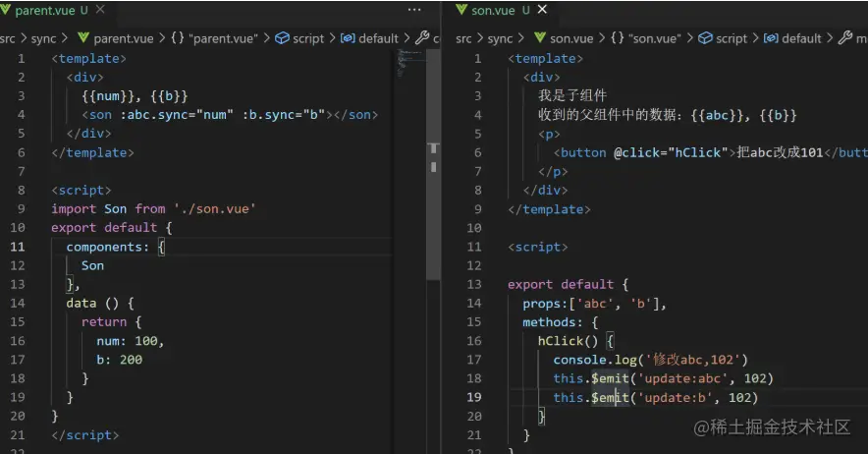Select script breadcrumb in the right editor
Viewport: 868px width, 454px height.
732,38
